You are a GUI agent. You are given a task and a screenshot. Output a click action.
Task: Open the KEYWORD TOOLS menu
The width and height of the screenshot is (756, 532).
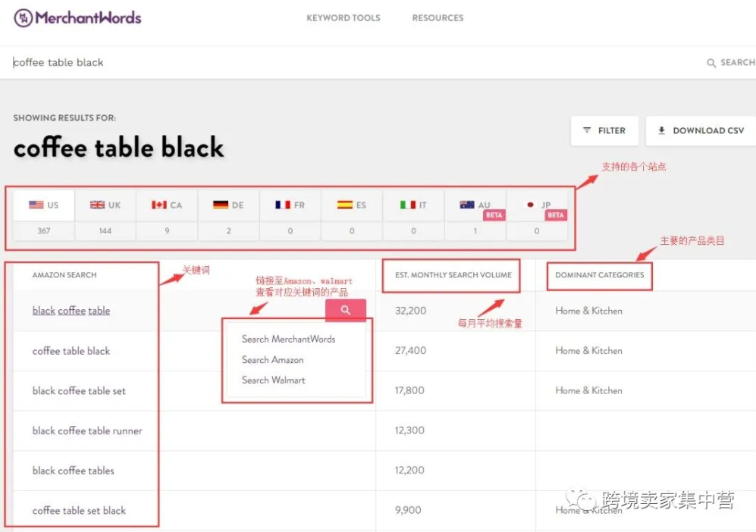(343, 17)
